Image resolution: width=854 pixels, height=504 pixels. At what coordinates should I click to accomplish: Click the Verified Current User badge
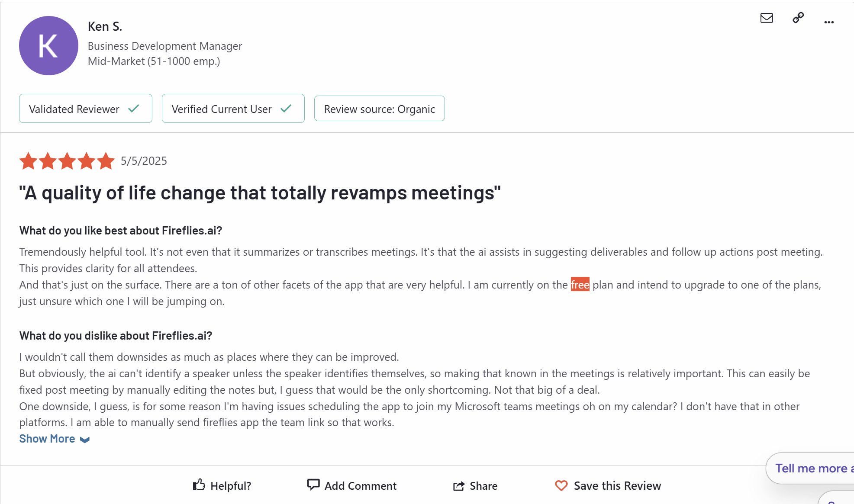tap(233, 109)
